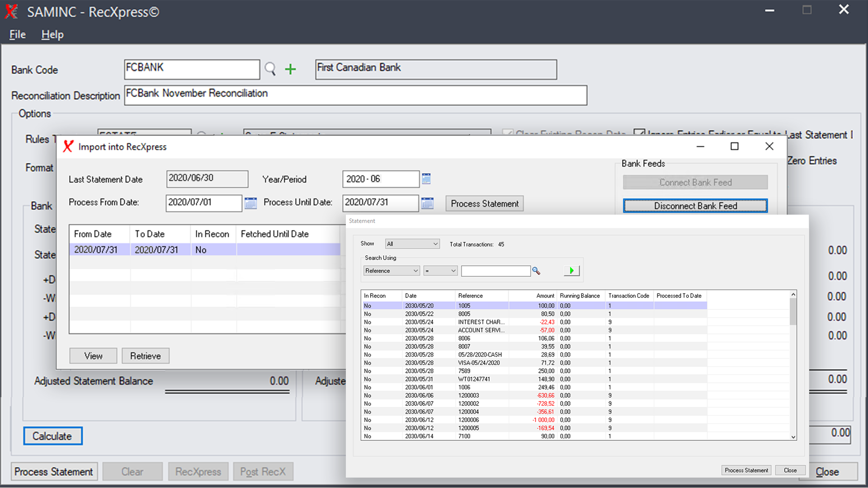Open the Help menu
868x488 pixels.
click(x=52, y=34)
